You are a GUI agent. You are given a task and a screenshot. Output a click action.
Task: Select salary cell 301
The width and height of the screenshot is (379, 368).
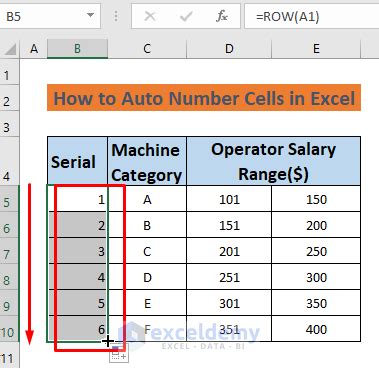point(229,303)
